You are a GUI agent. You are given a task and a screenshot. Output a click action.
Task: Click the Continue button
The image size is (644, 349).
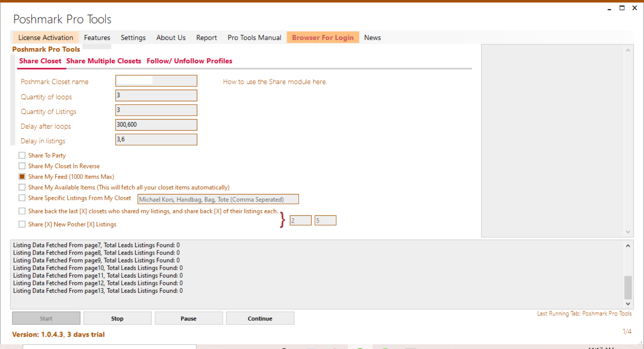click(260, 318)
